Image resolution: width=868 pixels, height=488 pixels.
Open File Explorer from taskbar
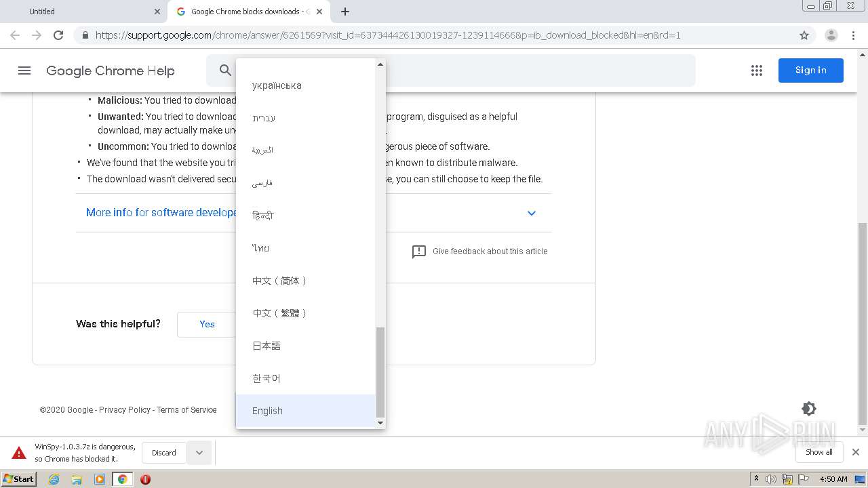[77, 479]
